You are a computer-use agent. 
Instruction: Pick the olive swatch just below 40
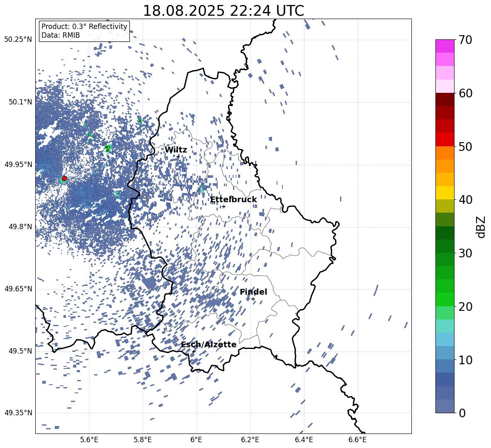(x=445, y=206)
